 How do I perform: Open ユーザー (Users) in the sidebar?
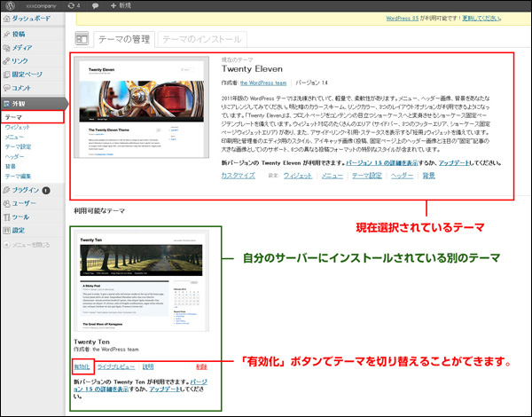pyautogui.click(x=23, y=203)
